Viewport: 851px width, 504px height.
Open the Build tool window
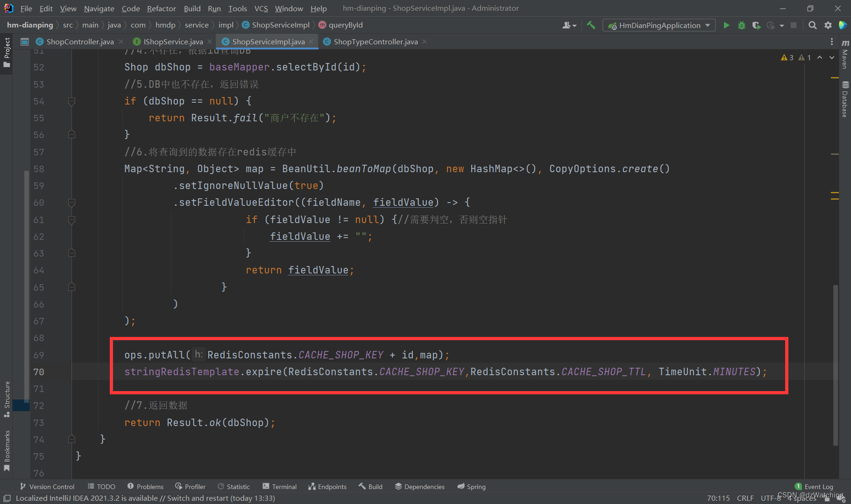(370, 486)
